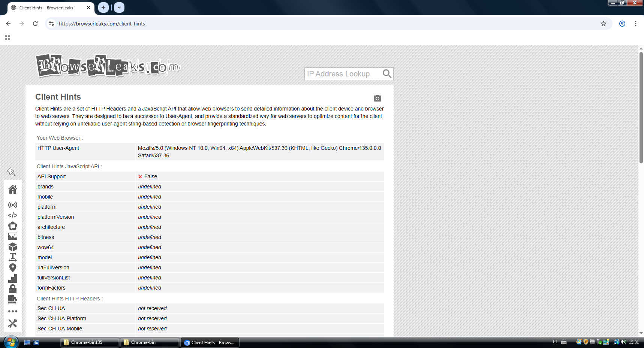Open the Windows Start orb
The height and width of the screenshot is (348, 644).
[11, 342]
